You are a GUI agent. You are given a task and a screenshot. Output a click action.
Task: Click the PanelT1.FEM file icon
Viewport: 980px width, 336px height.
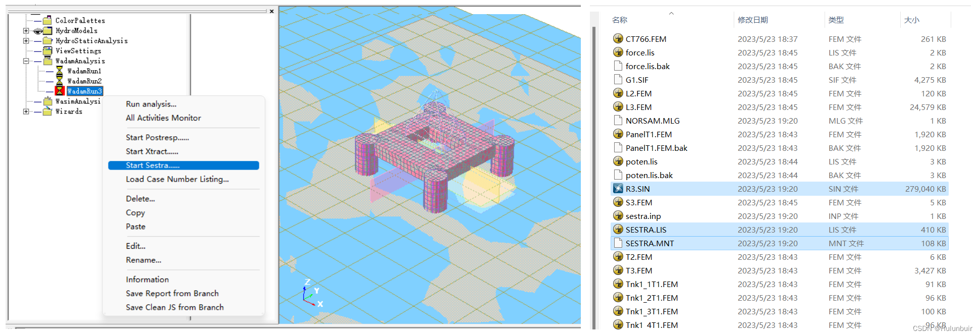618,134
